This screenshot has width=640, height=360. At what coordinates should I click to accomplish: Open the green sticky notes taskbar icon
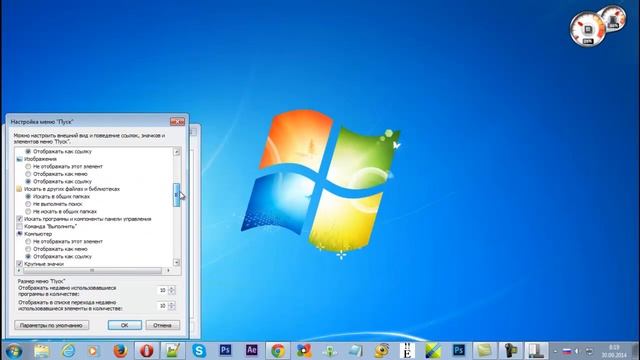[x=484, y=351]
